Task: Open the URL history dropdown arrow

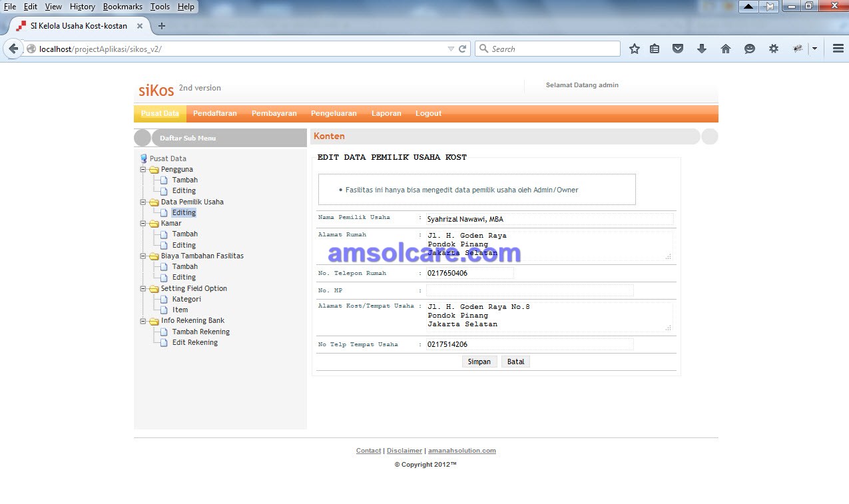Action: tap(451, 49)
